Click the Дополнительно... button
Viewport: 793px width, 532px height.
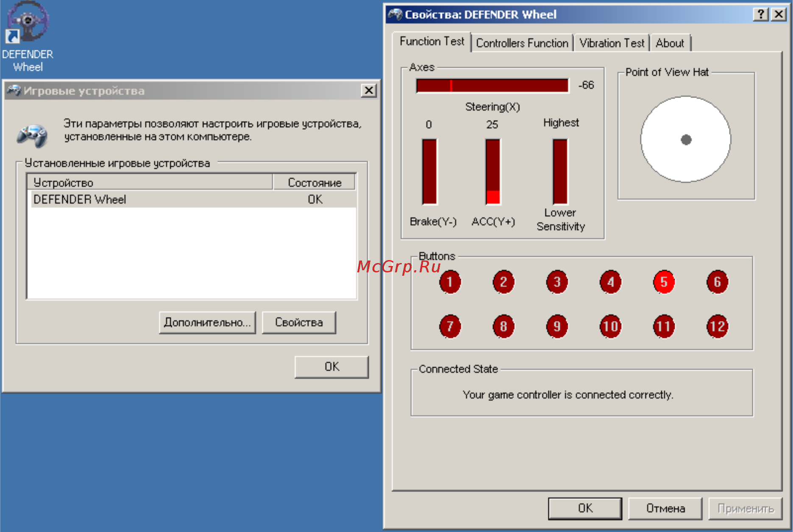(x=207, y=323)
